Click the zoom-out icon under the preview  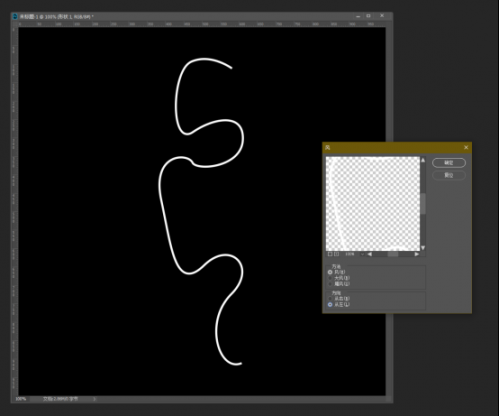330,254
